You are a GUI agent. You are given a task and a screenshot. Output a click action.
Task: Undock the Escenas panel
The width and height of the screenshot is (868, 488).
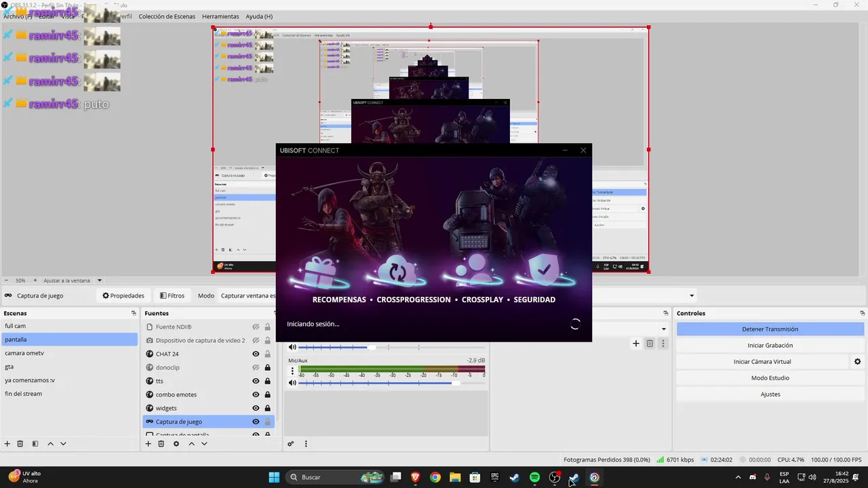point(134,313)
